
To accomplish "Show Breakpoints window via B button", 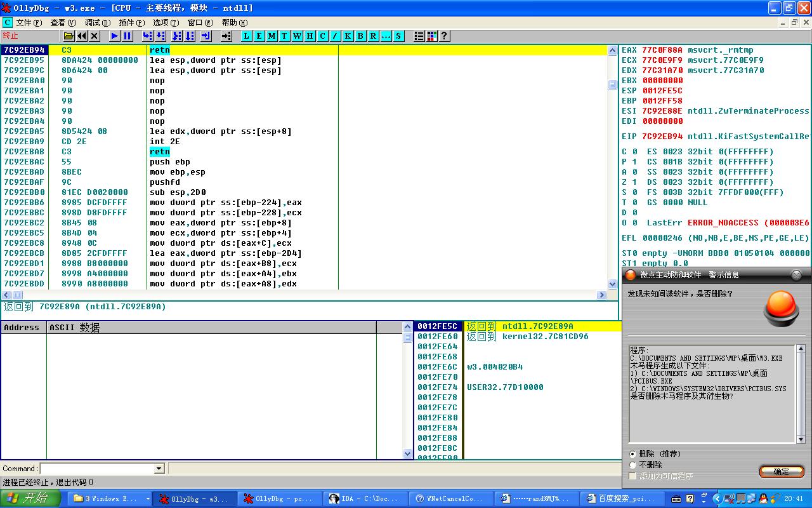I will click(x=360, y=36).
